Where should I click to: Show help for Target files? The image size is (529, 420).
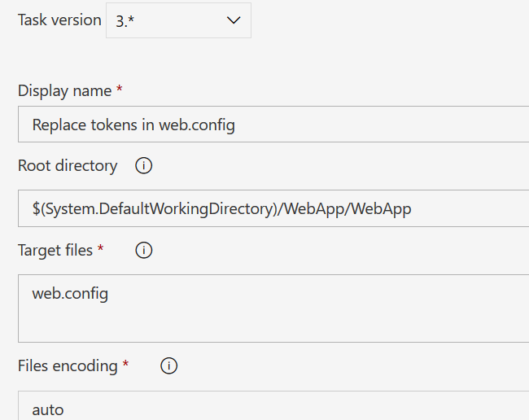(144, 251)
